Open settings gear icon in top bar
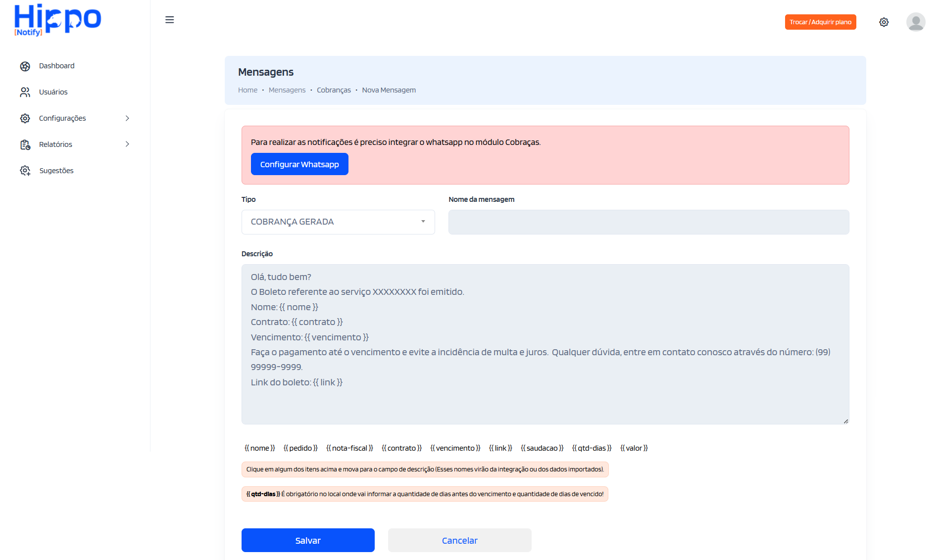 coord(884,22)
